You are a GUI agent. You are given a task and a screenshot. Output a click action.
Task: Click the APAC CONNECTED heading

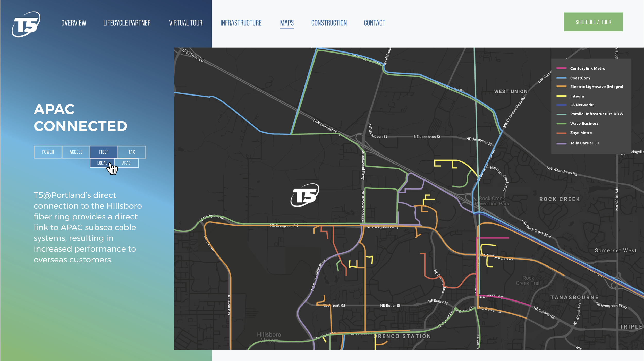(x=81, y=118)
